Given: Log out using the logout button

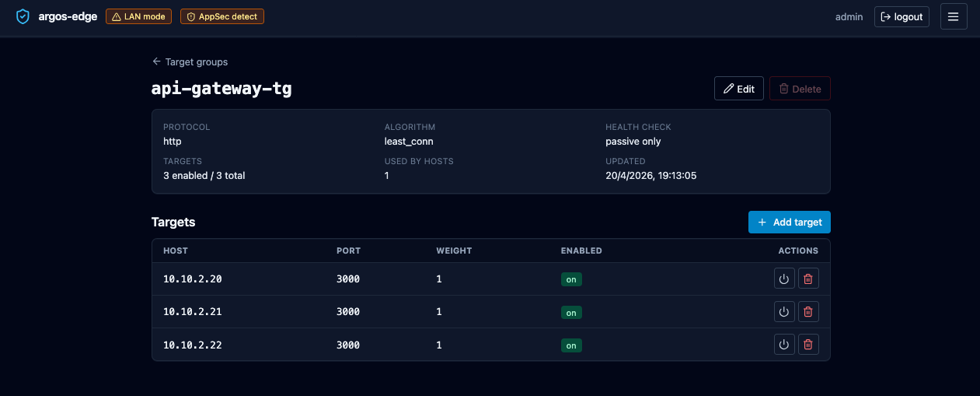Looking at the screenshot, I should click(x=902, y=16).
